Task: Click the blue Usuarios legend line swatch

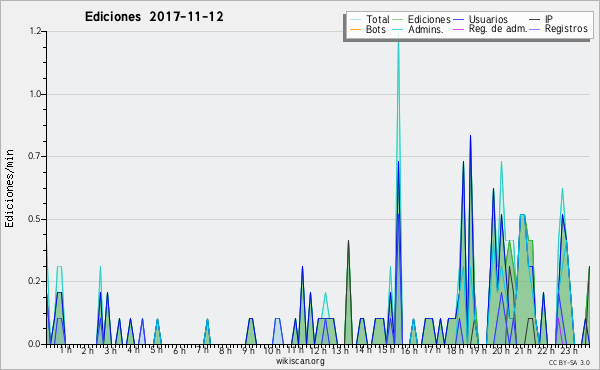Action: point(458,20)
